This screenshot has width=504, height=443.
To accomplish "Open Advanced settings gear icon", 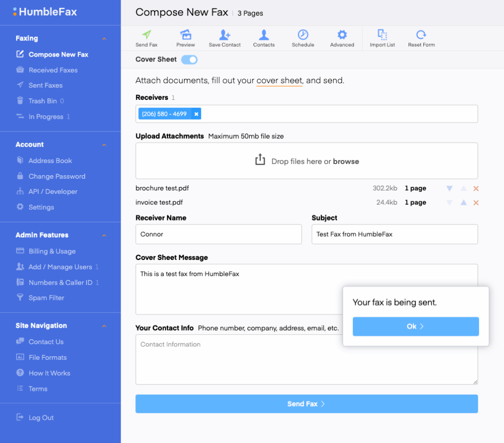I will pos(342,35).
